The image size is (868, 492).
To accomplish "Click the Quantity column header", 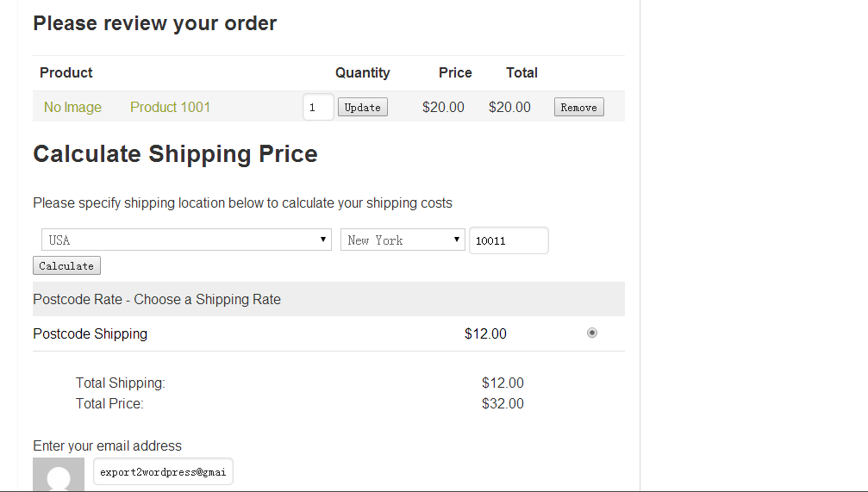I will [x=363, y=72].
